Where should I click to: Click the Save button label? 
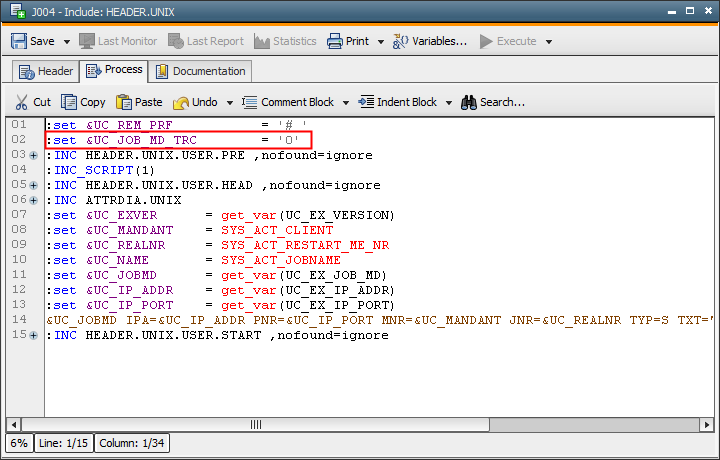pyautogui.click(x=42, y=41)
